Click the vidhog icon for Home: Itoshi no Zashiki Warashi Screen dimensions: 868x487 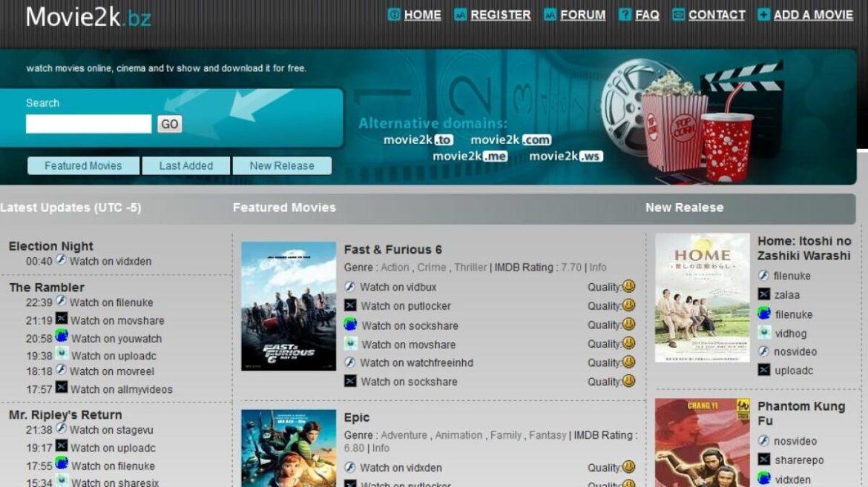[765, 333]
